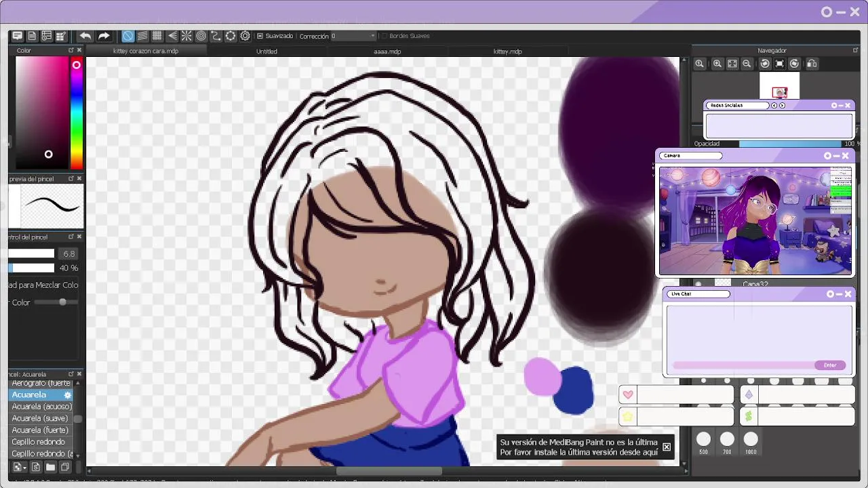Image resolution: width=868 pixels, height=488 pixels.
Task: Click the undo arrow in the toolbar
Action: pos(85,36)
